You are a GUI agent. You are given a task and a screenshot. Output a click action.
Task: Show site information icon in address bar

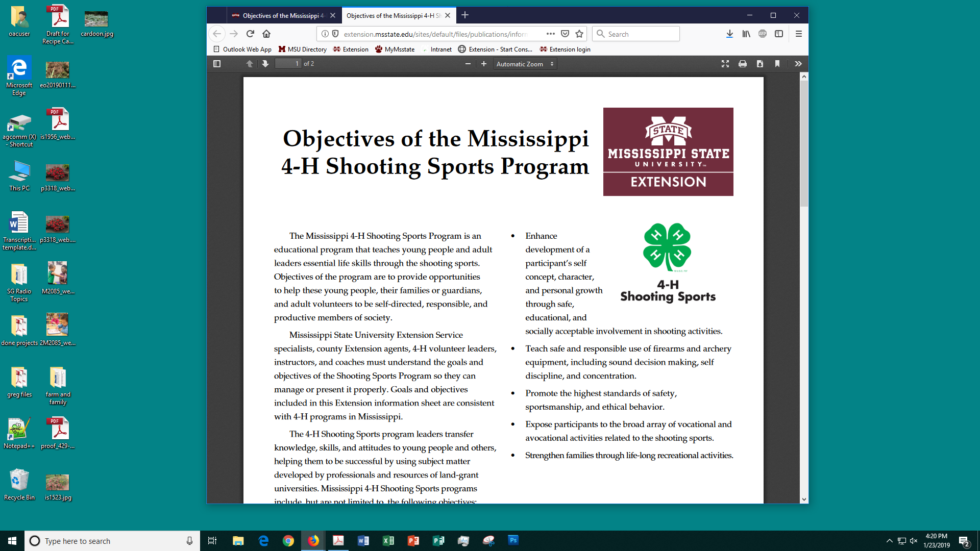(x=325, y=34)
